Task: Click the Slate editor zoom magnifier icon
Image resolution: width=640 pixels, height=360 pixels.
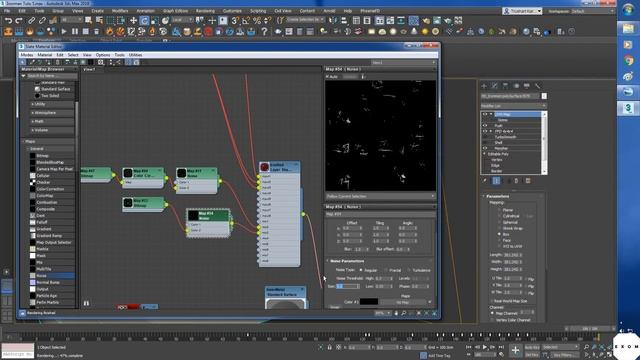Action: coord(403,313)
